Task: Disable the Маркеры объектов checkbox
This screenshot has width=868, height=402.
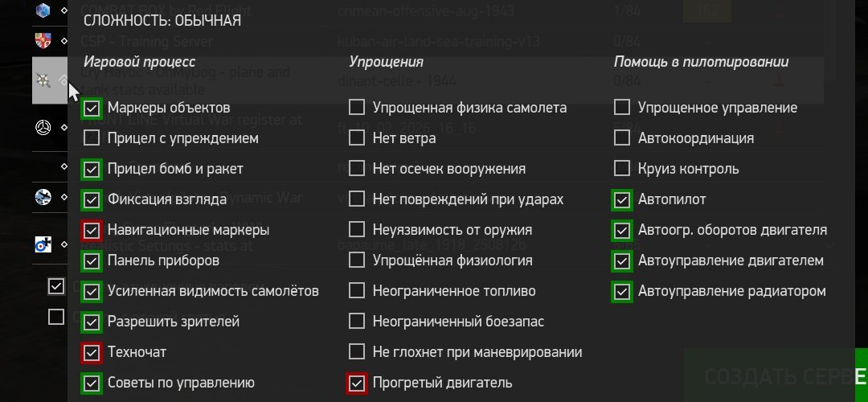Action: coord(92,108)
